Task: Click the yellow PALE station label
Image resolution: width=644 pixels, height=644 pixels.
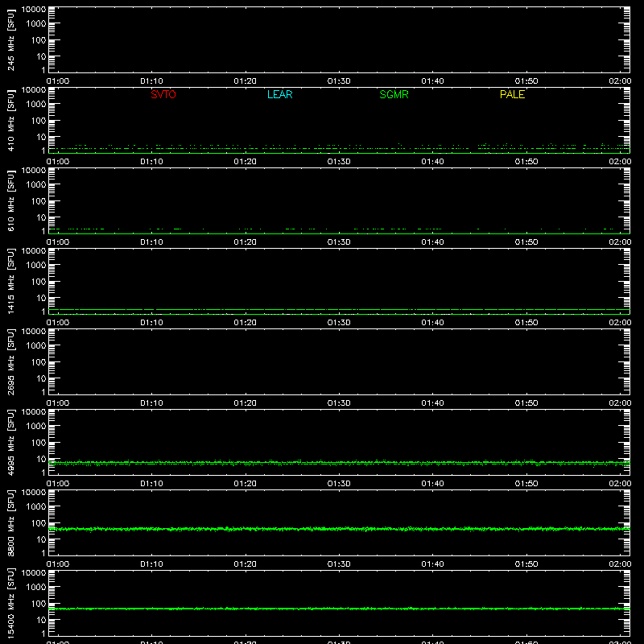Action: (x=512, y=94)
